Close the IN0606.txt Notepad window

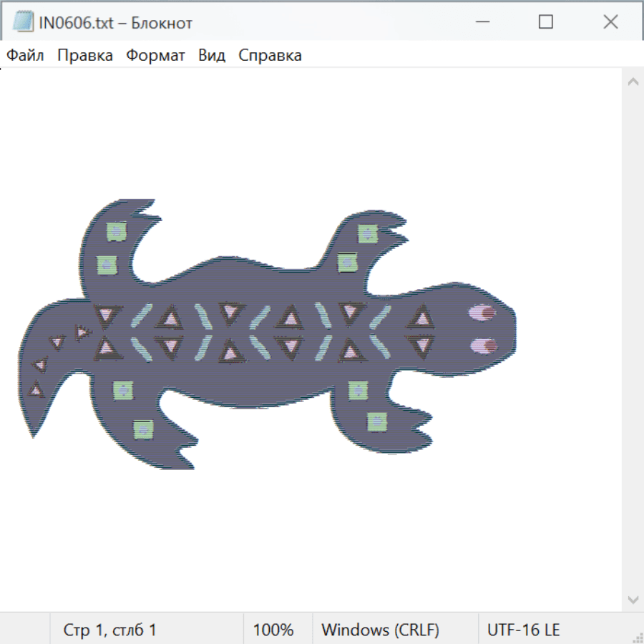click(610, 22)
